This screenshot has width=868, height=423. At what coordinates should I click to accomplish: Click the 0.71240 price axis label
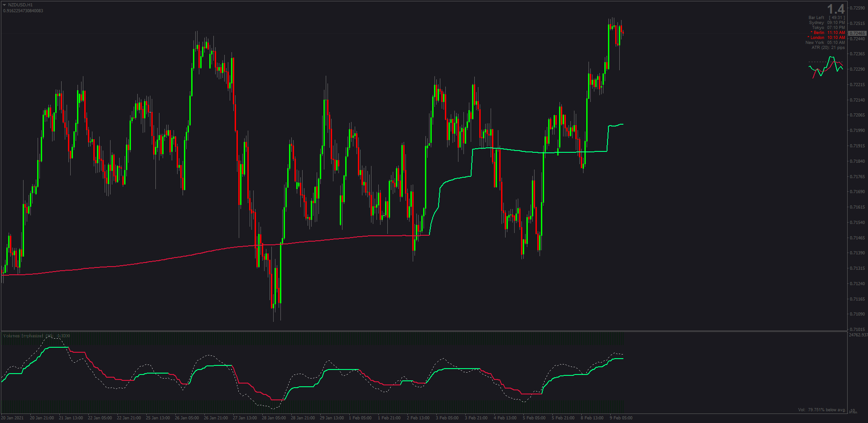tap(858, 284)
